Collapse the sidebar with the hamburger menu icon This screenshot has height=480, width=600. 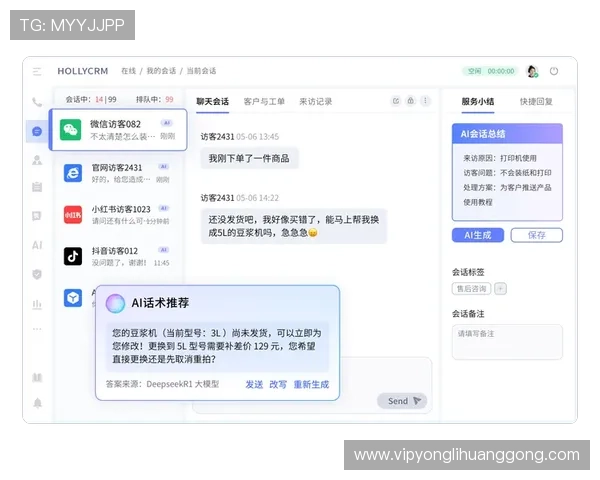[x=37, y=72]
